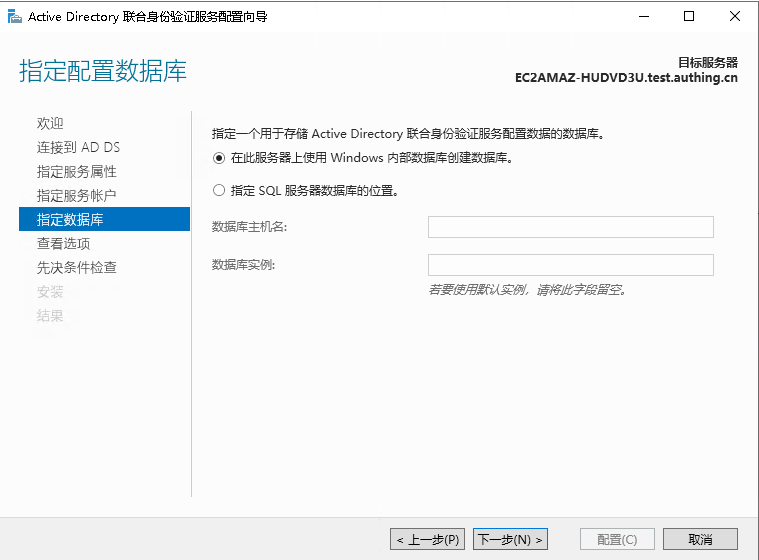
Task: Click the 上一步(P) button
Action: point(427,539)
